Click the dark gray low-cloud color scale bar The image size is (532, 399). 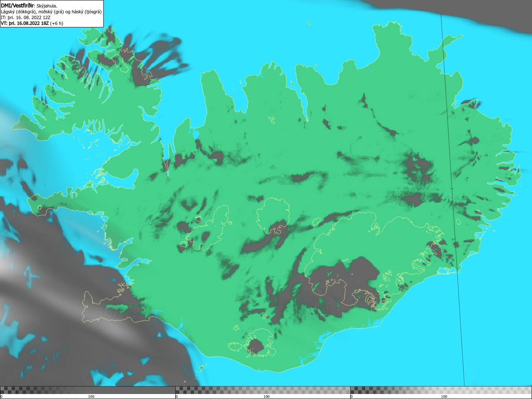point(88,390)
